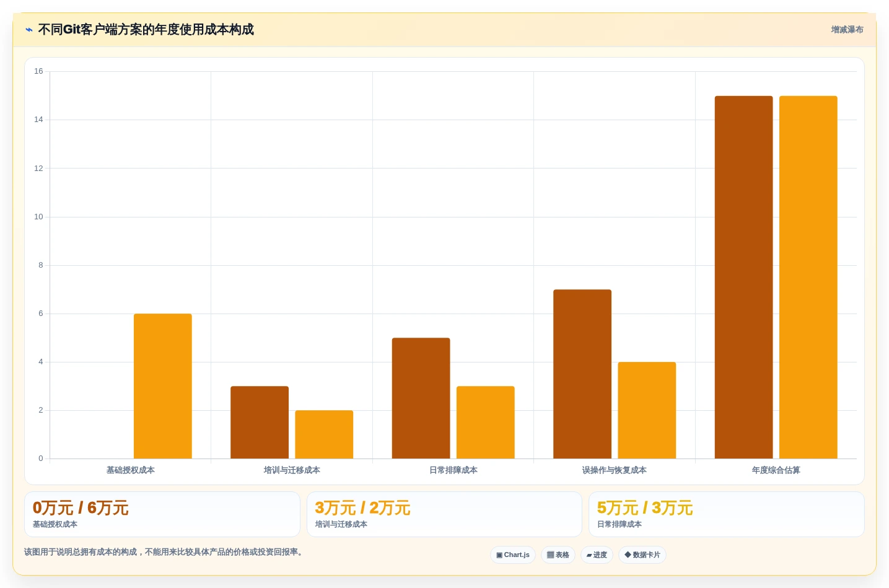The image size is (889, 588).
Task: Click the dark brown bar for 年度综合估算
Action: 744,278
